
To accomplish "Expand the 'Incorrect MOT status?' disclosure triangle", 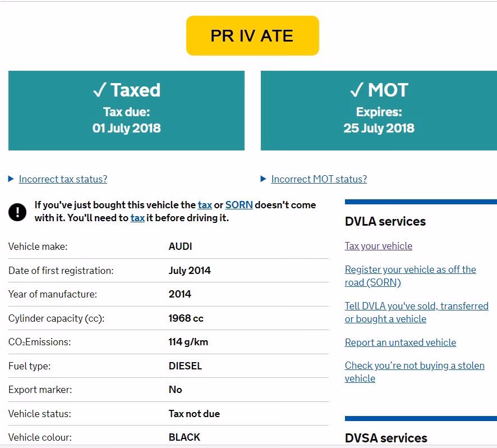I will click(x=264, y=179).
